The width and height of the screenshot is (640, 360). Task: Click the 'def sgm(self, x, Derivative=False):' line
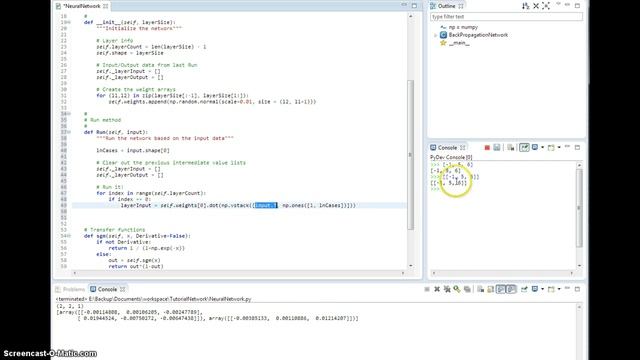pos(137,236)
